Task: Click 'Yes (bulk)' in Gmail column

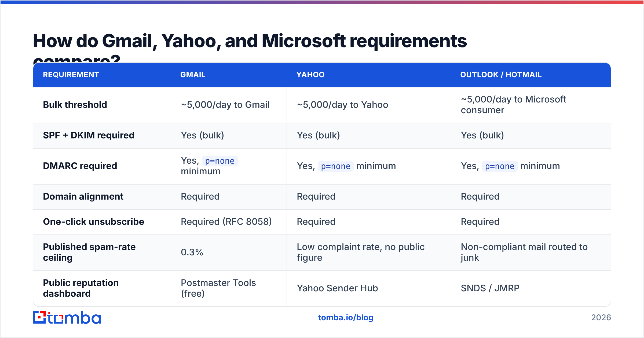Action: tap(202, 135)
